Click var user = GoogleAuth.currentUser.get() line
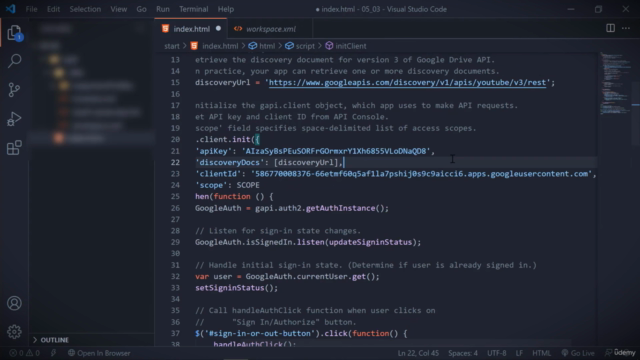This screenshot has height=360, width=640. pyautogui.click(x=287, y=276)
